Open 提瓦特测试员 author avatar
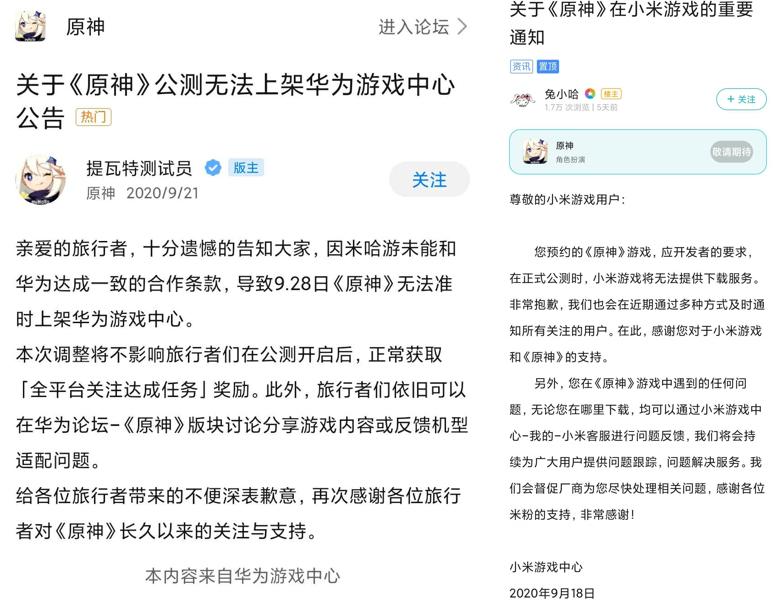 click(42, 179)
